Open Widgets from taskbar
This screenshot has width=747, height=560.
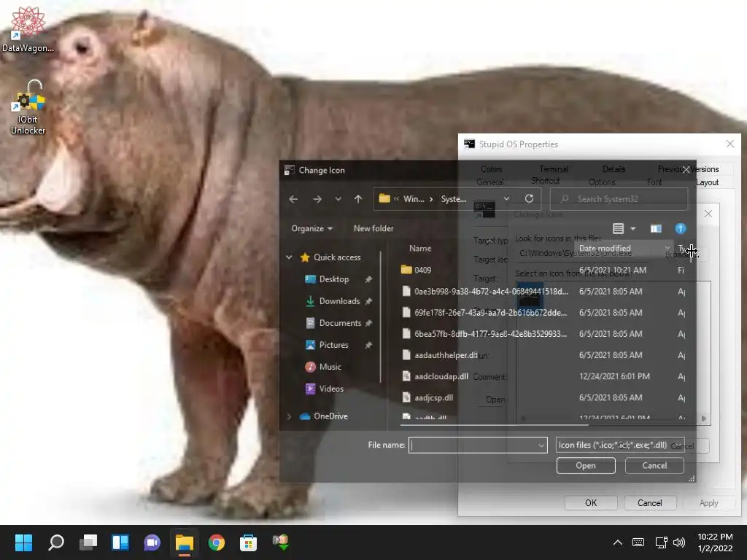120,542
